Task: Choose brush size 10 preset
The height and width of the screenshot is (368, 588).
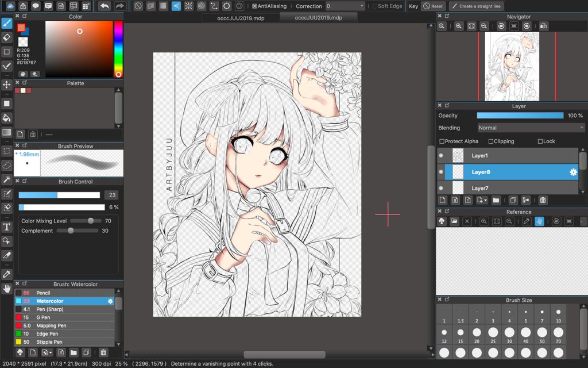Action: tap(558, 316)
